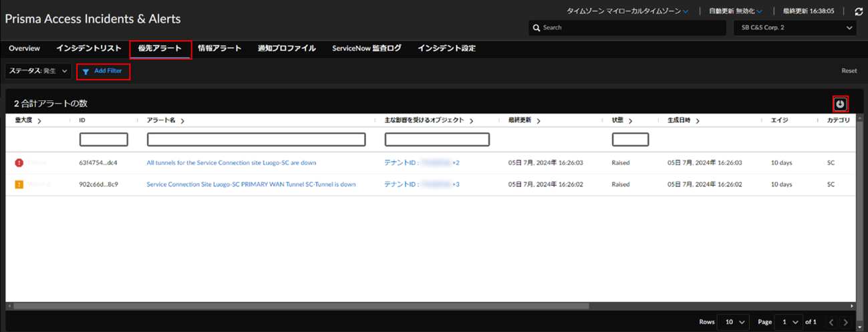Click the Raised status in the Warning row

tap(621, 184)
